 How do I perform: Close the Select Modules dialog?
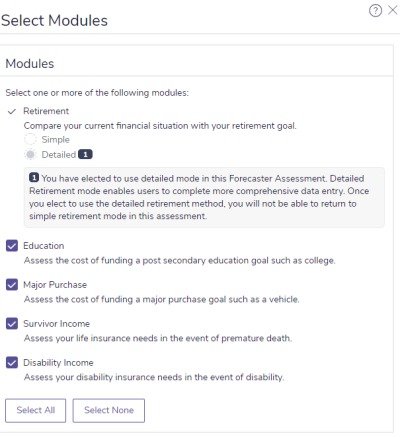393,10
